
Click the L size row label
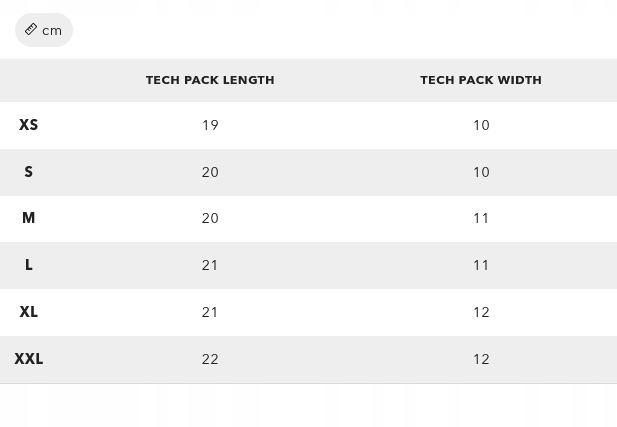(x=29, y=265)
